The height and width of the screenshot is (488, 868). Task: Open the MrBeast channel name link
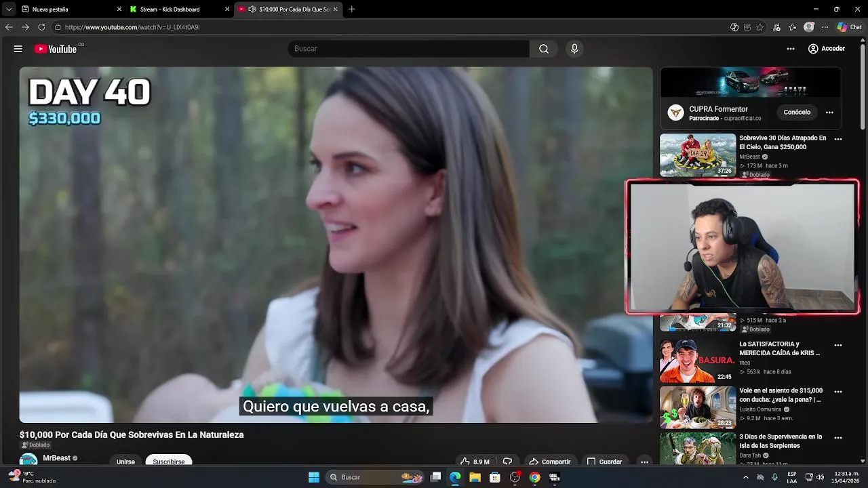[x=57, y=458]
